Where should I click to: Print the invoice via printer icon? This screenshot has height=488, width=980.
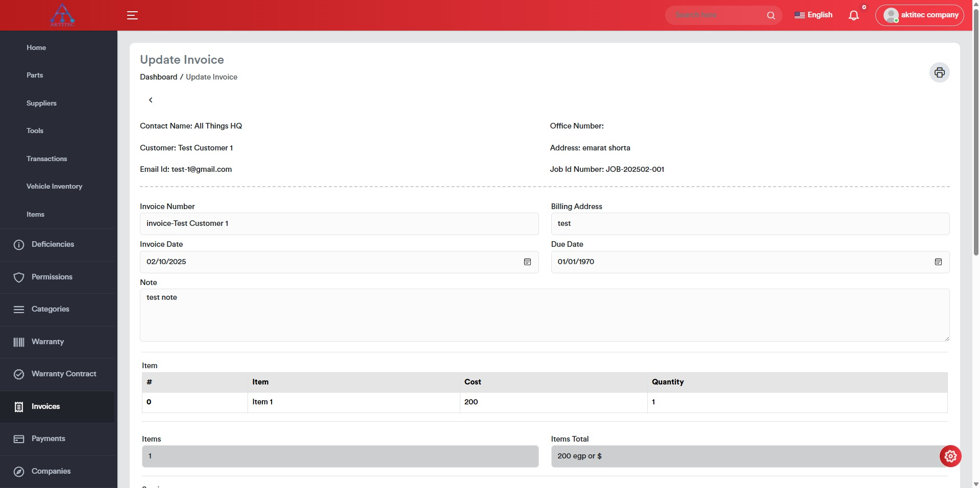pos(939,72)
